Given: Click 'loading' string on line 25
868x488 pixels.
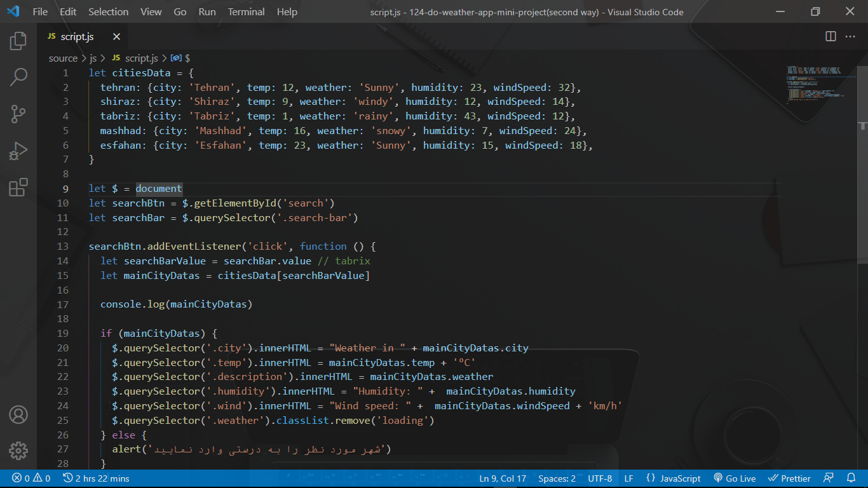Looking at the screenshot, I should tap(402, 421).
